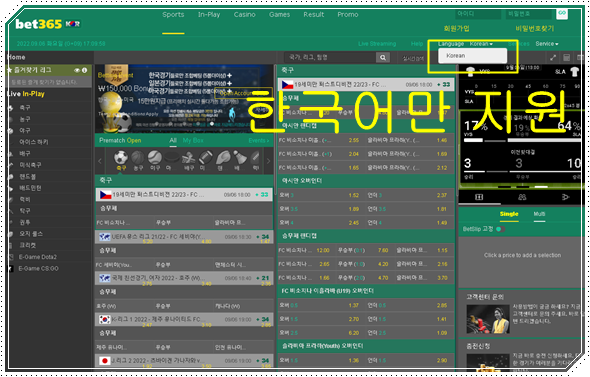This screenshot has width=590, height=377.
Task: Click the search magnifier icon
Action: 383,58
